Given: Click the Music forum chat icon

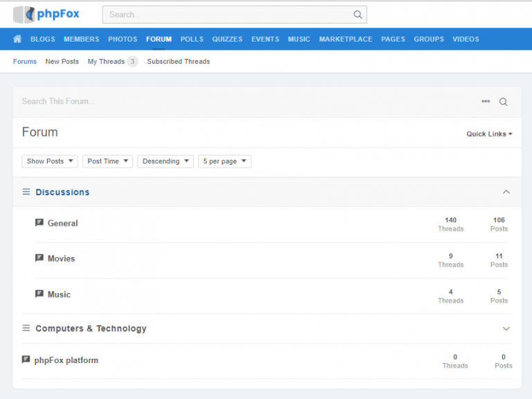Looking at the screenshot, I should (x=39, y=294).
